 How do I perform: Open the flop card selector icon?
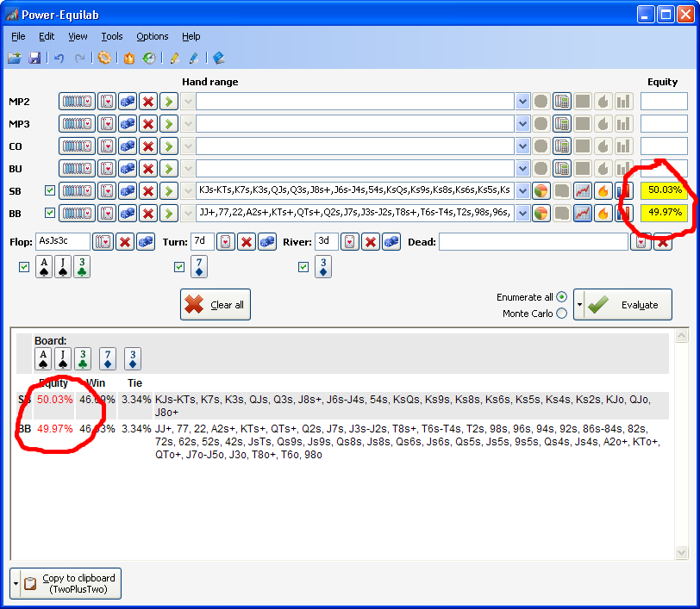103,242
